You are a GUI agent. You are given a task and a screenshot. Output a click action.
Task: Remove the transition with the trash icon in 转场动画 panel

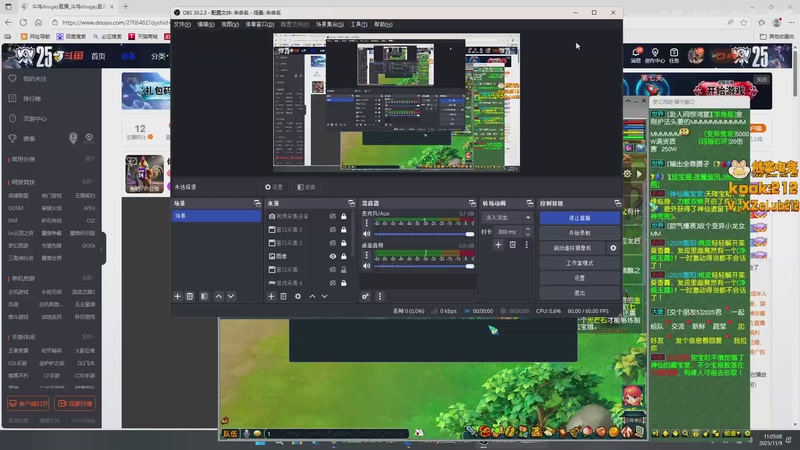click(513, 245)
